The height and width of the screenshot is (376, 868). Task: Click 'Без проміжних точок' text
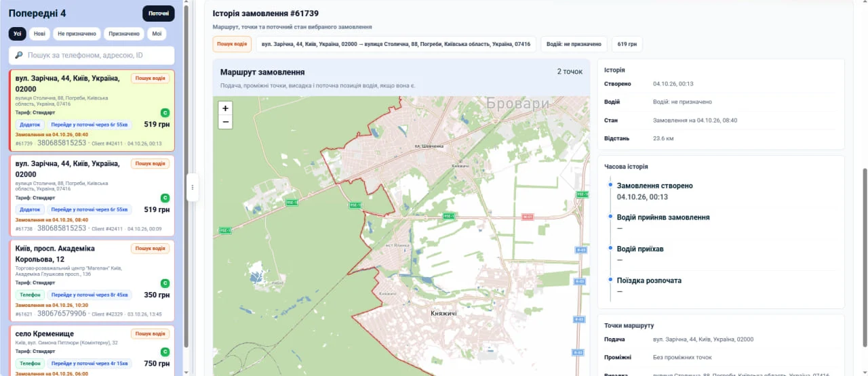682,357
